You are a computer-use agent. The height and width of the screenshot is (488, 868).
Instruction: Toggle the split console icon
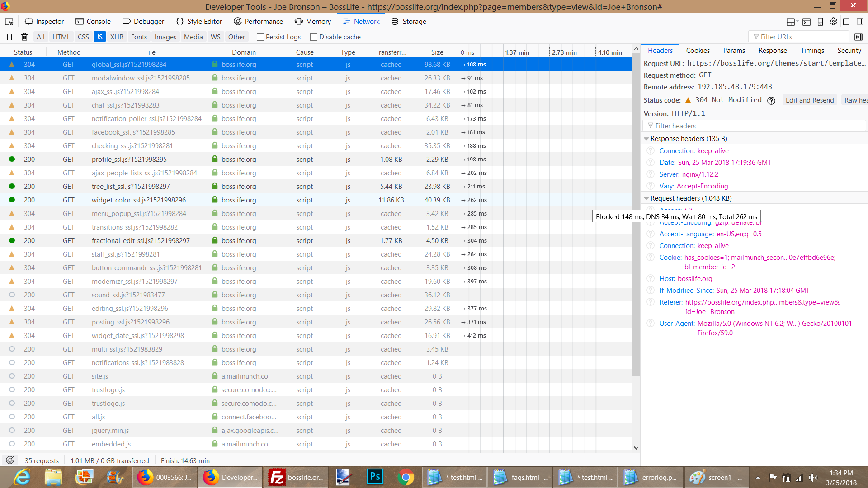click(x=807, y=22)
